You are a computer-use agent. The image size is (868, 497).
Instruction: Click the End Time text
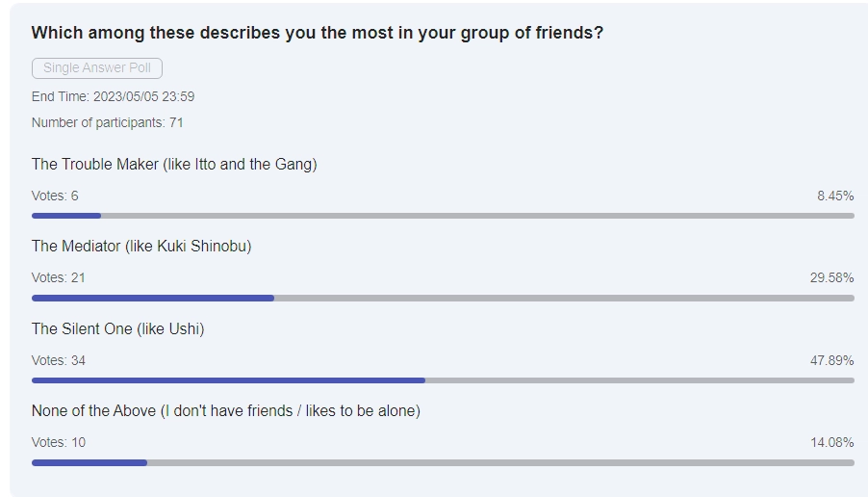(114, 96)
